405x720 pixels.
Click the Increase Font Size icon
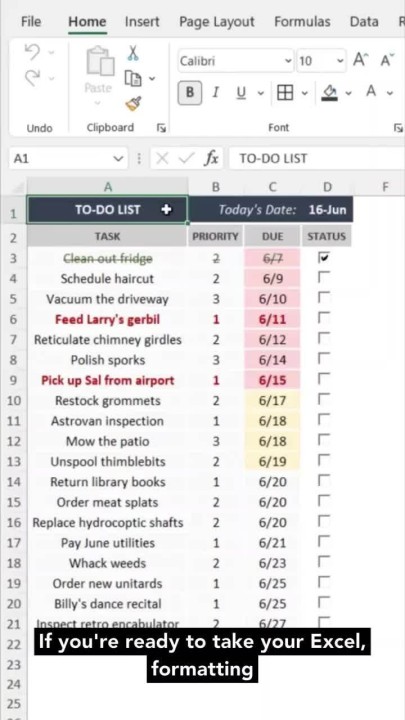point(361,60)
